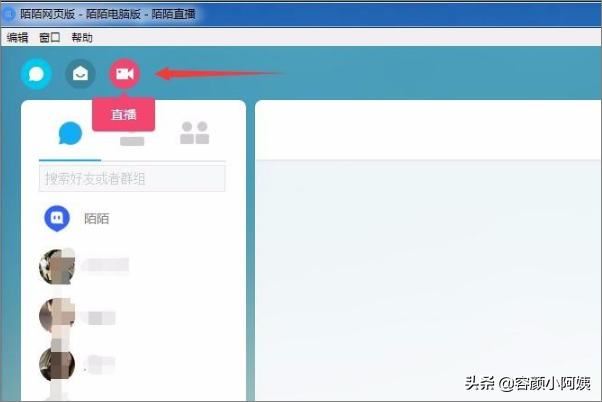This screenshot has width=602, height=402.
Task: Select the blue messages tab in left panel
Action: 70,133
